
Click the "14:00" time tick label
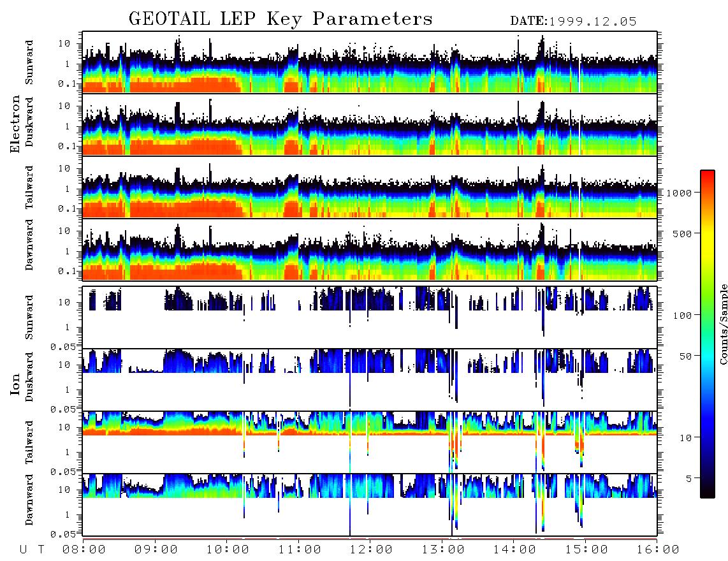click(514, 550)
